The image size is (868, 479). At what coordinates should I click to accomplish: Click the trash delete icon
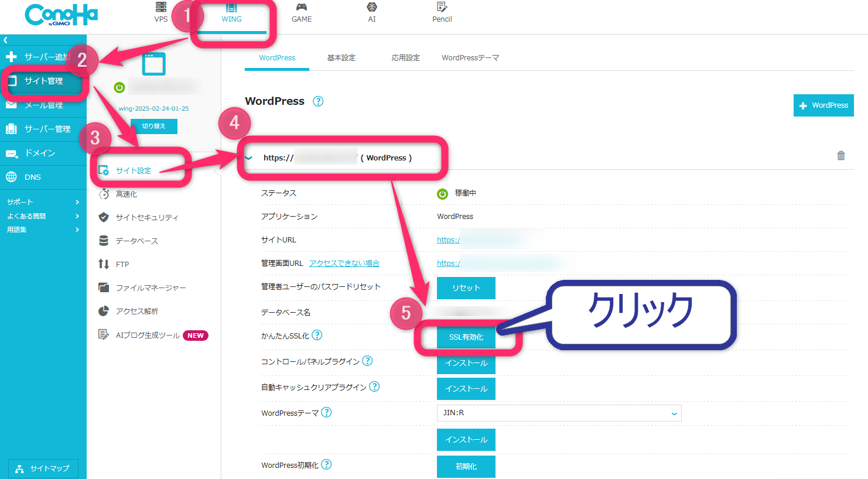coord(841,156)
